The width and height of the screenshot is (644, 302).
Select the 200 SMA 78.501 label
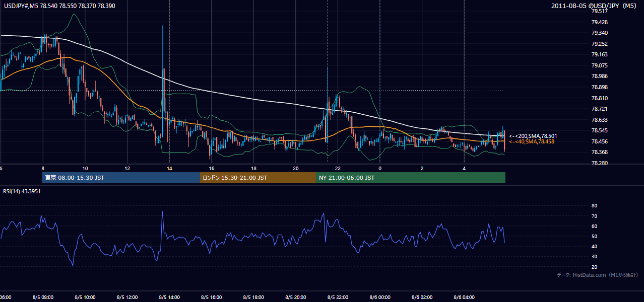[532, 136]
